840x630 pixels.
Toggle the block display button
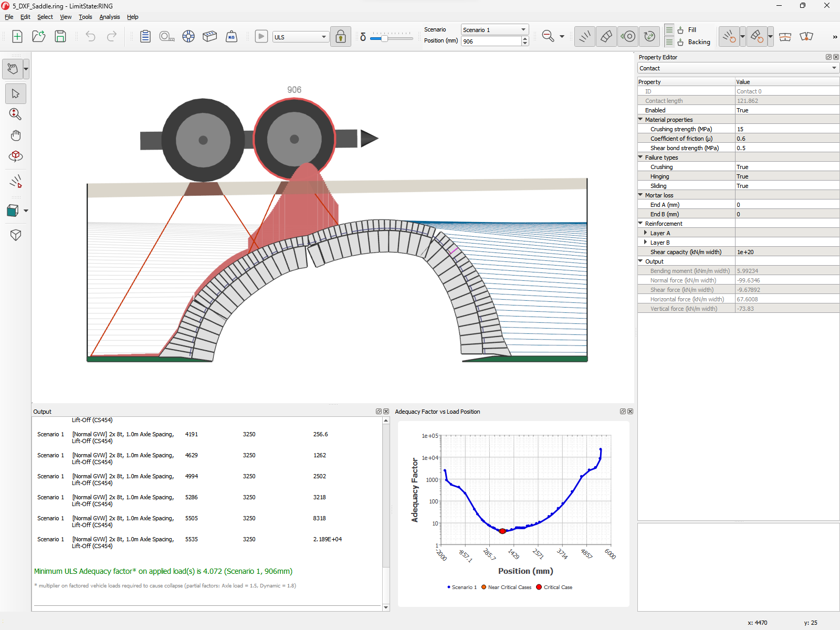coord(606,36)
